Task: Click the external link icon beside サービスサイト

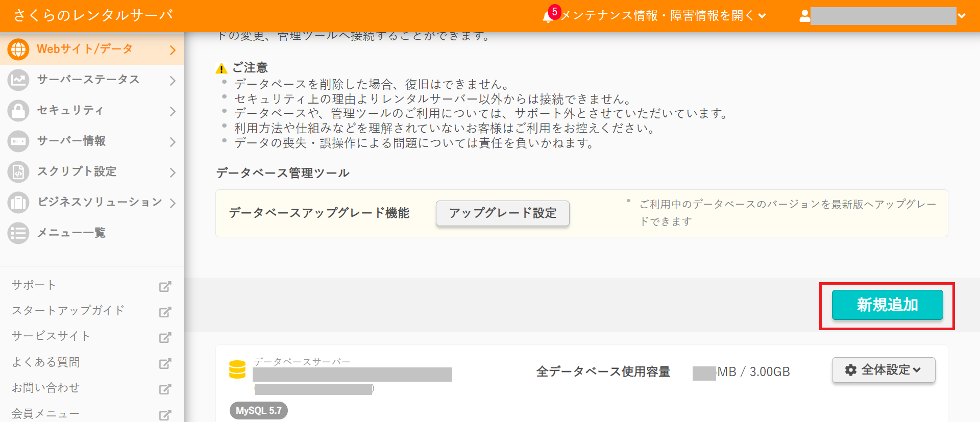Action: click(x=165, y=337)
